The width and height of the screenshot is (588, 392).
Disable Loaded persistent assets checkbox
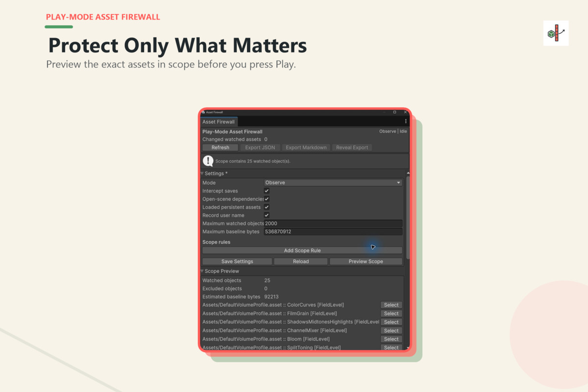(x=267, y=207)
